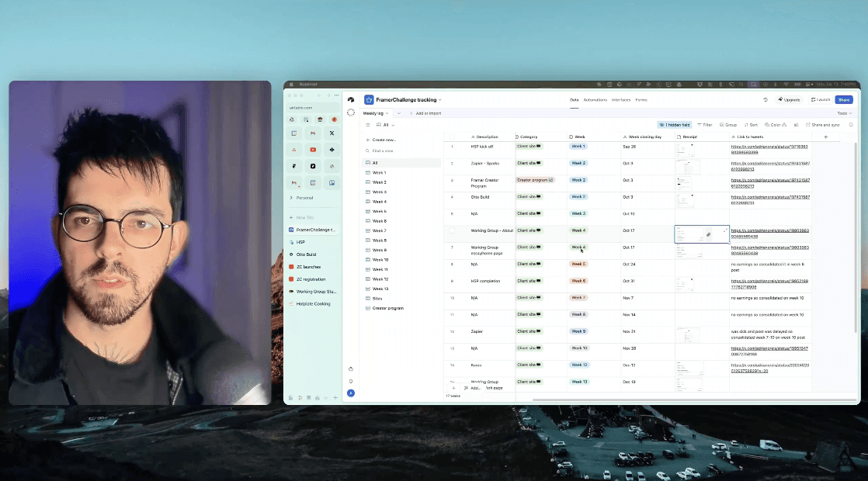Click the paperclip attach icon in selected receipt cell
Viewport: 868px width, 481px height.
click(709, 235)
